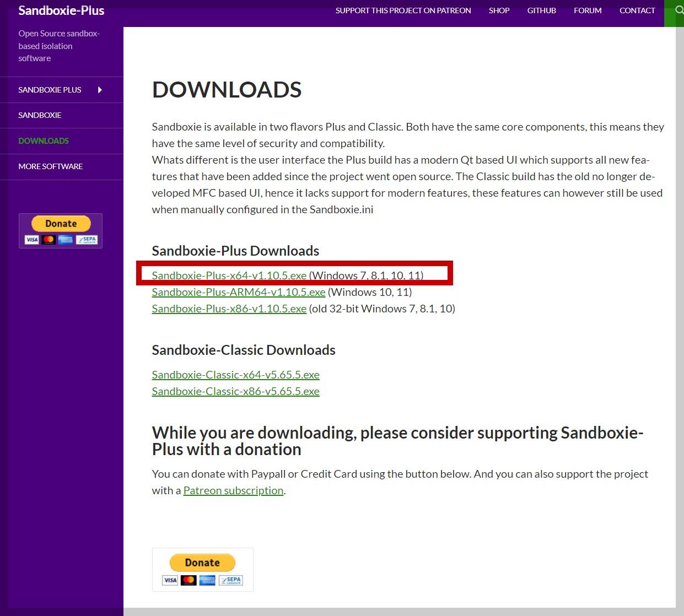Image resolution: width=684 pixels, height=616 pixels.
Task: Download Sandboxie-Plus-x64-v1.10.5.exe
Action: 229,275
